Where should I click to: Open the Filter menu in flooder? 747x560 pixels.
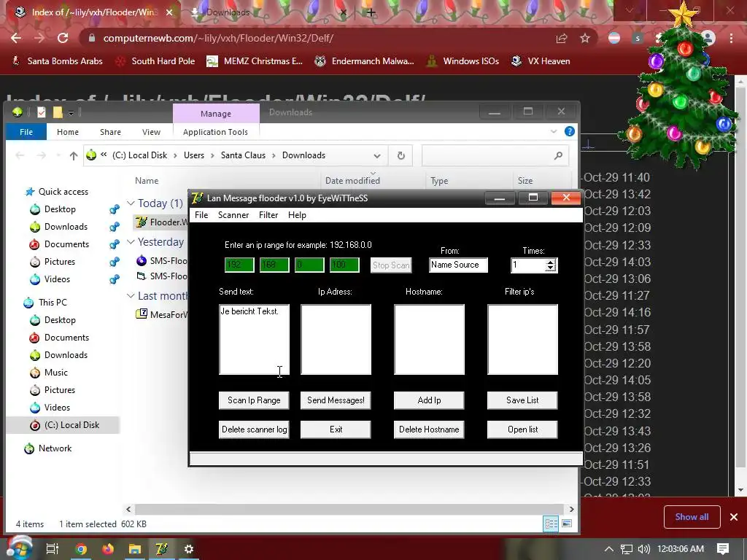[268, 215]
